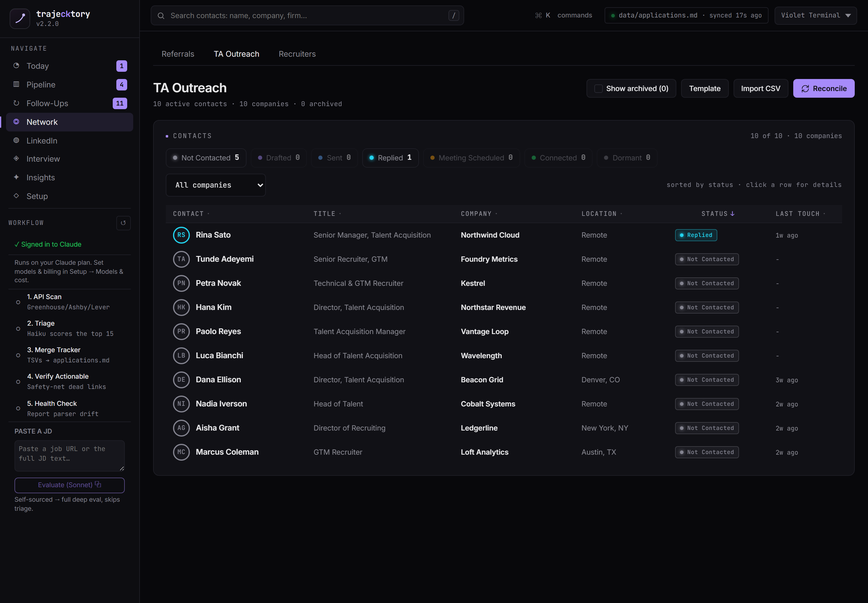Image resolution: width=868 pixels, height=603 pixels.
Task: Toggle the Dormant status filter
Action: click(x=627, y=158)
